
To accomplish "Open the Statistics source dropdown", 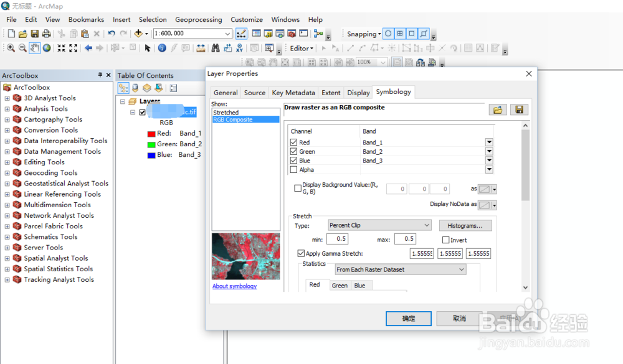I will [401, 269].
